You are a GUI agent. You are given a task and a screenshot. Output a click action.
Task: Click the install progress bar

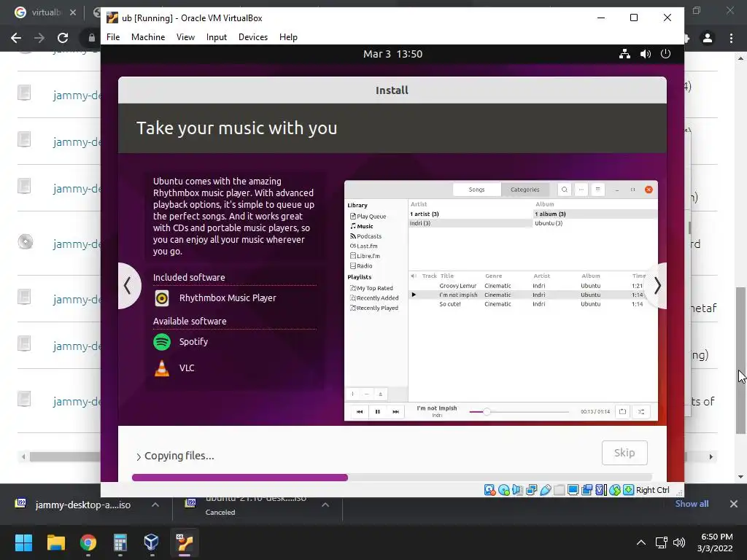392,478
